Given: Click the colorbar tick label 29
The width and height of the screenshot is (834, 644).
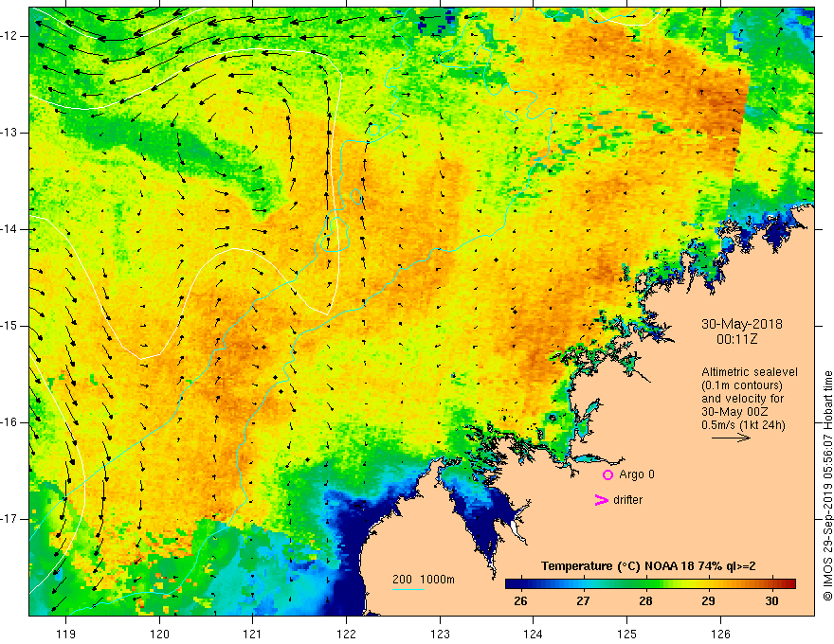Looking at the screenshot, I should tap(708, 600).
